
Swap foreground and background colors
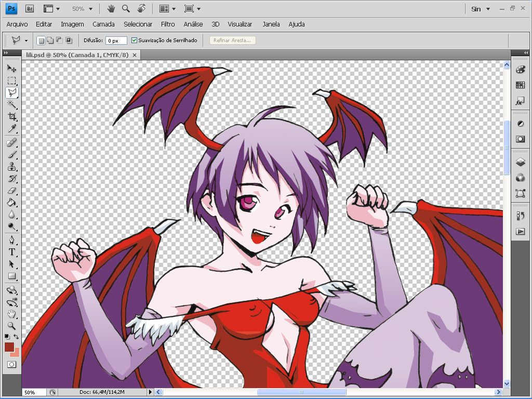pos(16,337)
